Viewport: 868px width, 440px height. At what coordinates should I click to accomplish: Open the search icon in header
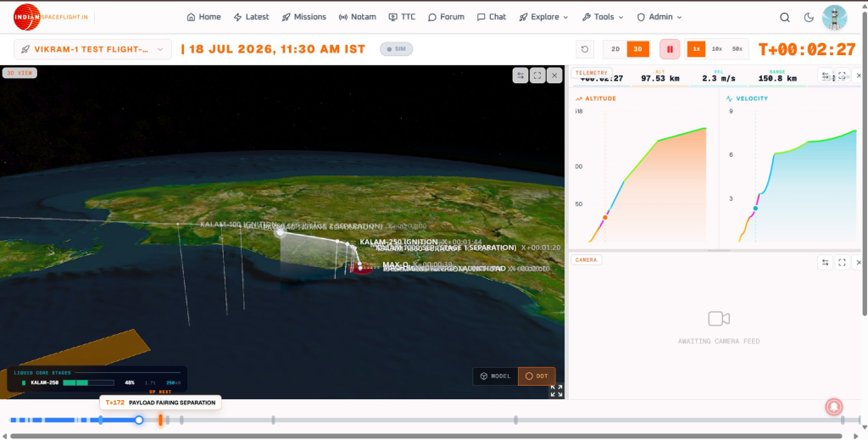pyautogui.click(x=784, y=17)
